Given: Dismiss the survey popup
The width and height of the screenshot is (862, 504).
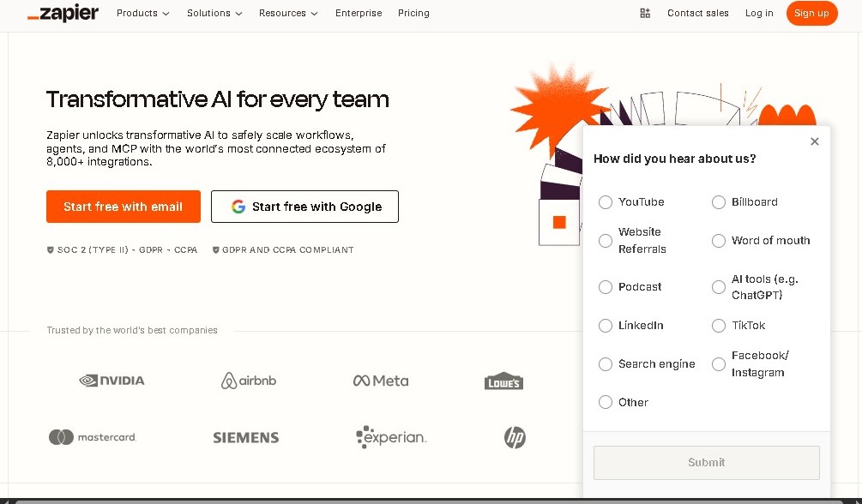Looking at the screenshot, I should [814, 141].
